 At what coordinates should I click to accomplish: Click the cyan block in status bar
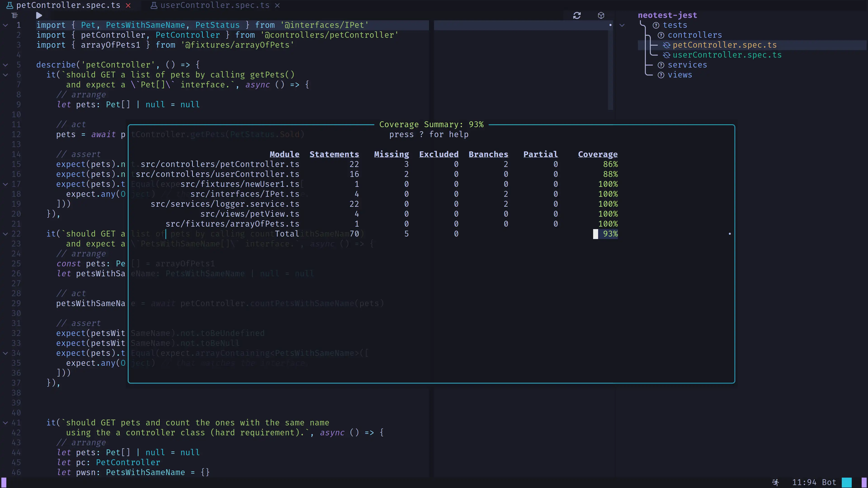click(x=847, y=482)
